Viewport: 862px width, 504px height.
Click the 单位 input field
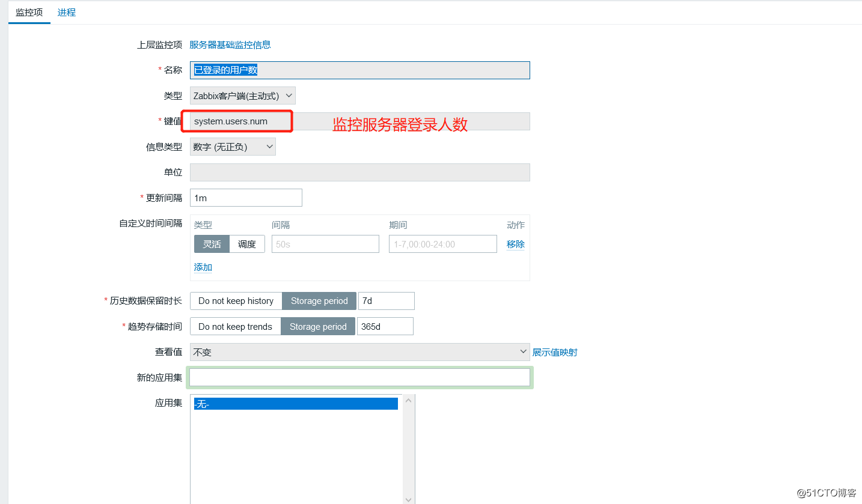(360, 172)
